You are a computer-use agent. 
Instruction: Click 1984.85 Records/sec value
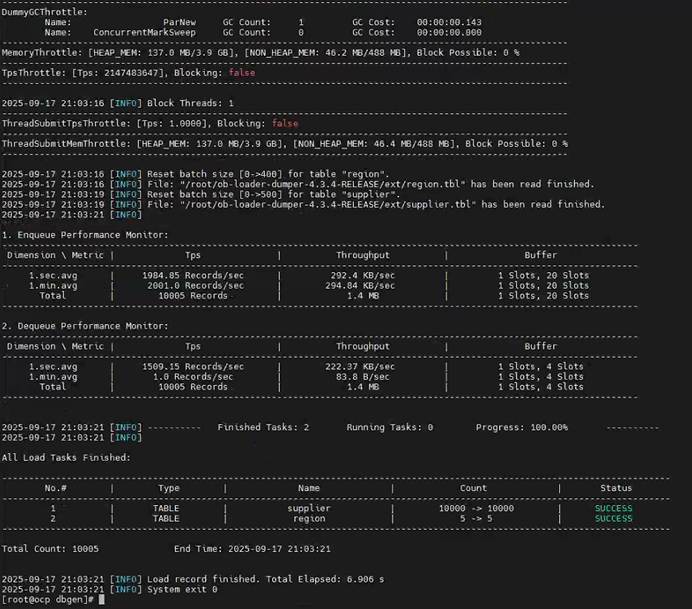point(193,275)
